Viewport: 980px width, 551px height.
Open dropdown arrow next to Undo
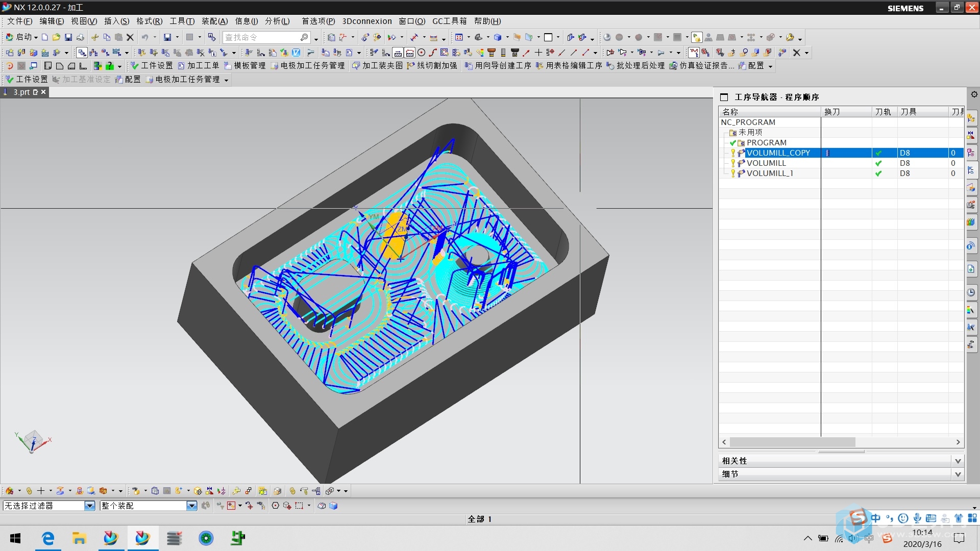(155, 37)
